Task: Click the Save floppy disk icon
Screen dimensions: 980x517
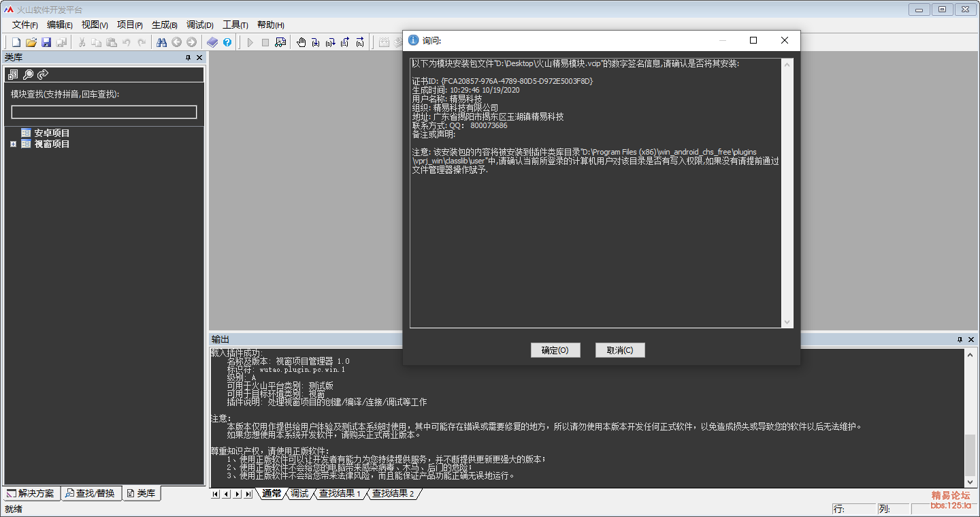Action: (46, 42)
